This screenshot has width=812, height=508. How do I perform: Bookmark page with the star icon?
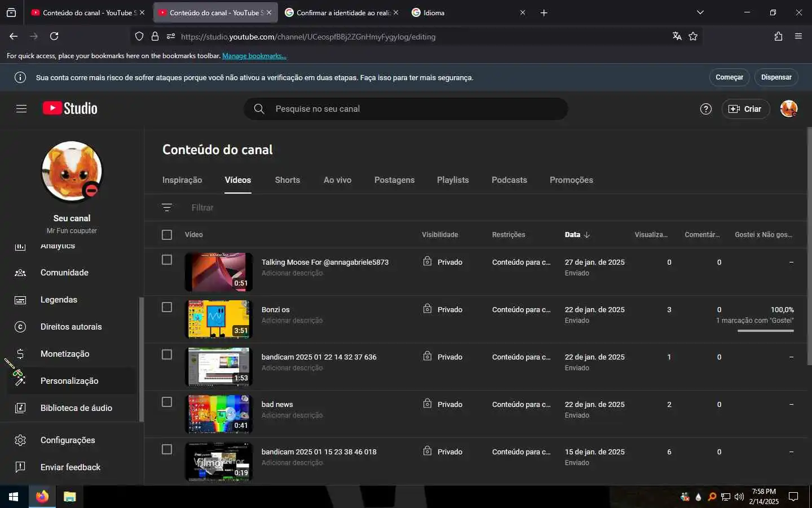coord(693,36)
